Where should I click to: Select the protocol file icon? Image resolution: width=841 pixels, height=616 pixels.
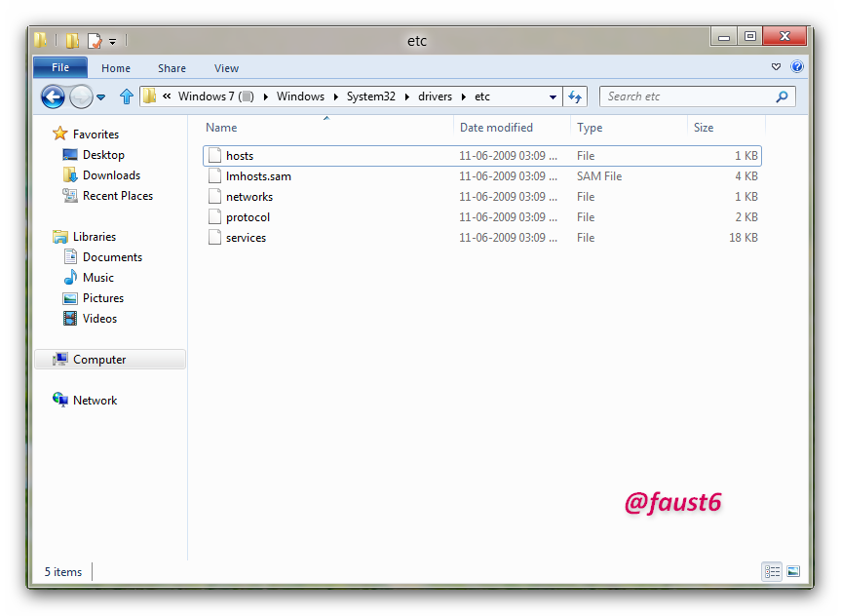214,216
